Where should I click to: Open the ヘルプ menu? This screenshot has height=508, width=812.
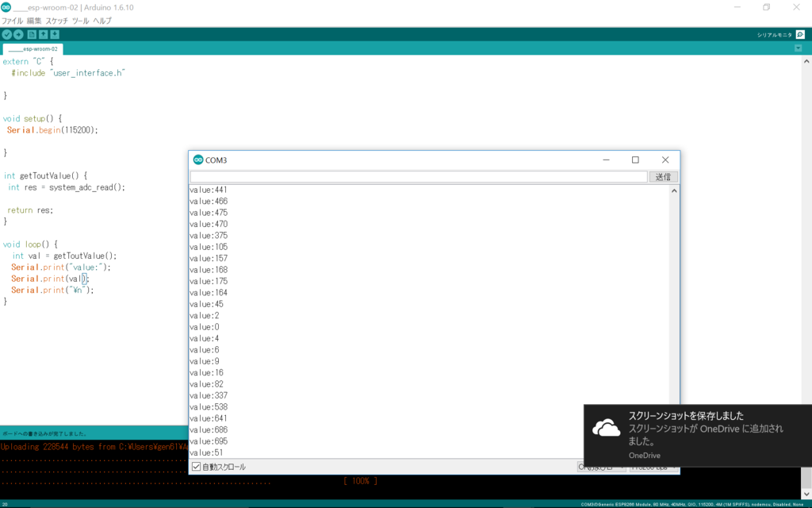point(102,21)
